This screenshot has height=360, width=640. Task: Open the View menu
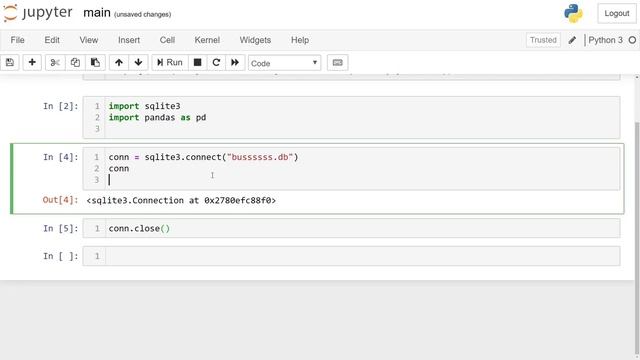pyautogui.click(x=89, y=40)
